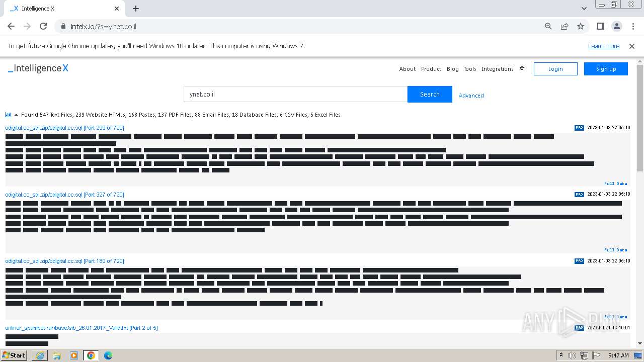Click the zoom magnifier icon in address bar
Viewport: 644px width, 362px height.
click(548, 26)
